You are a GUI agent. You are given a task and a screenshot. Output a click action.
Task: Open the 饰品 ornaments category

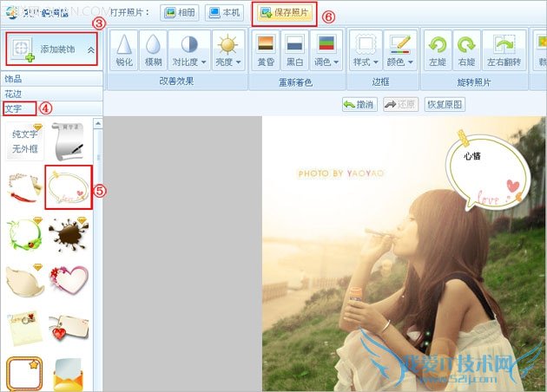click(51, 79)
